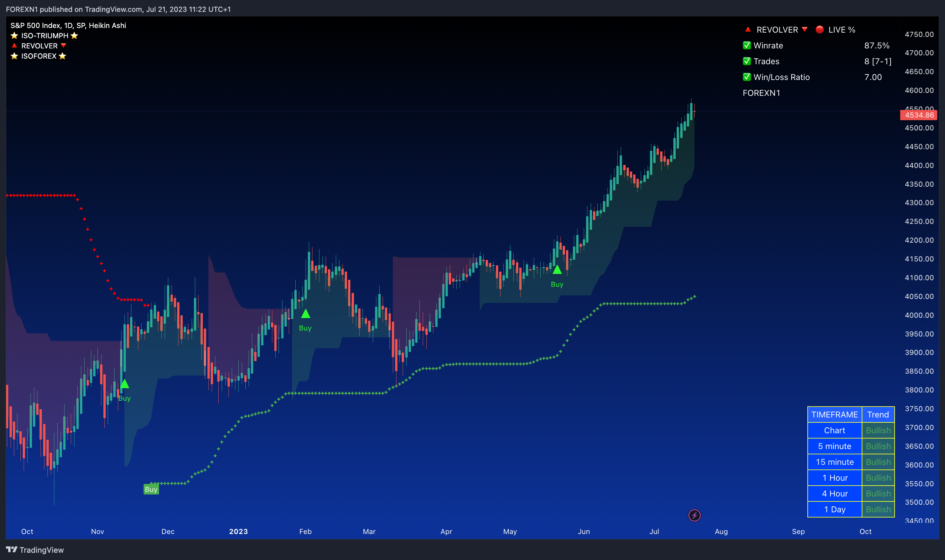Click the Nov label on time axis
Image resolution: width=945 pixels, height=560 pixels.
coord(97,531)
